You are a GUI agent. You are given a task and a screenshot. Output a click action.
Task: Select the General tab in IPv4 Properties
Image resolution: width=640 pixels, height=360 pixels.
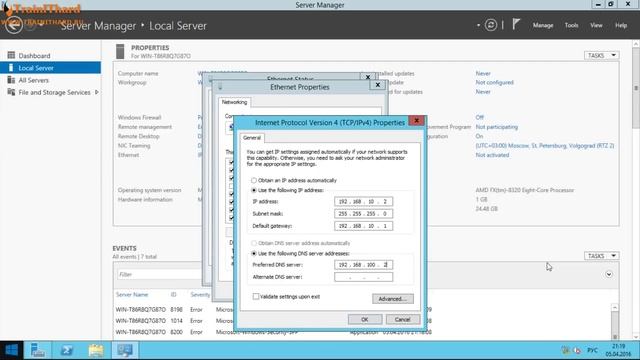click(251, 138)
